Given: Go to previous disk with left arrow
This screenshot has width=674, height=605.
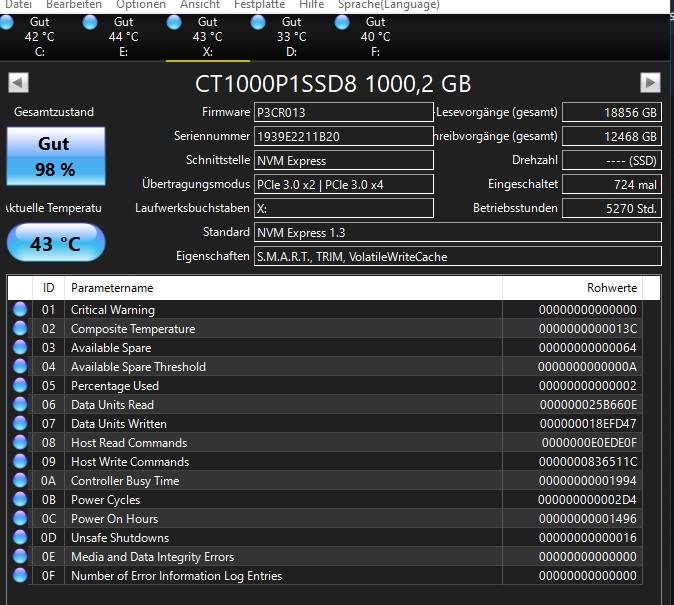Looking at the screenshot, I should point(18,83).
